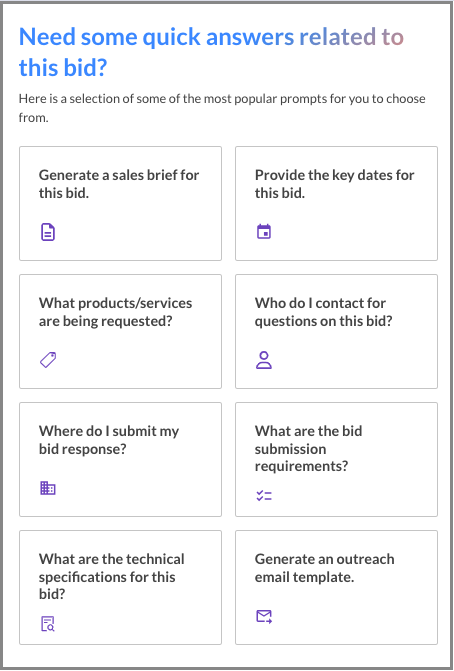Open 'Generate an outreach email template' prompt card
The image size is (454, 671).
tap(336, 587)
